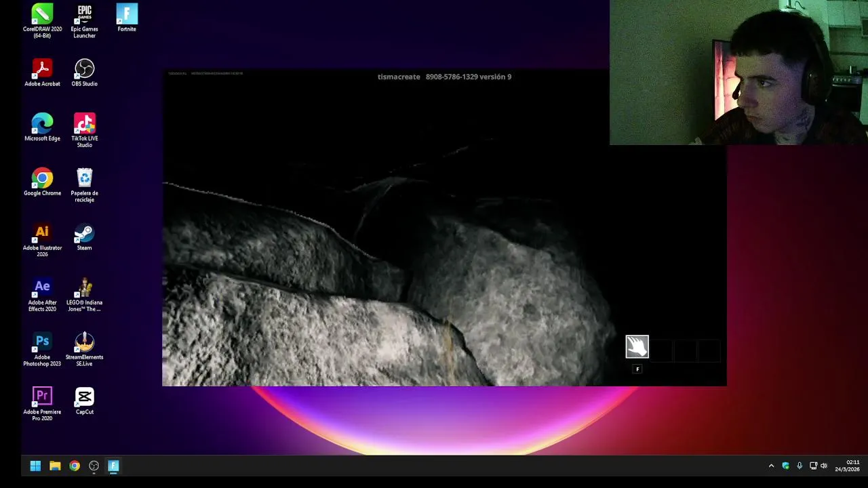Select Adobe Photoshop 2023 desktop icon
Screen dimensions: 868x488
point(42,350)
